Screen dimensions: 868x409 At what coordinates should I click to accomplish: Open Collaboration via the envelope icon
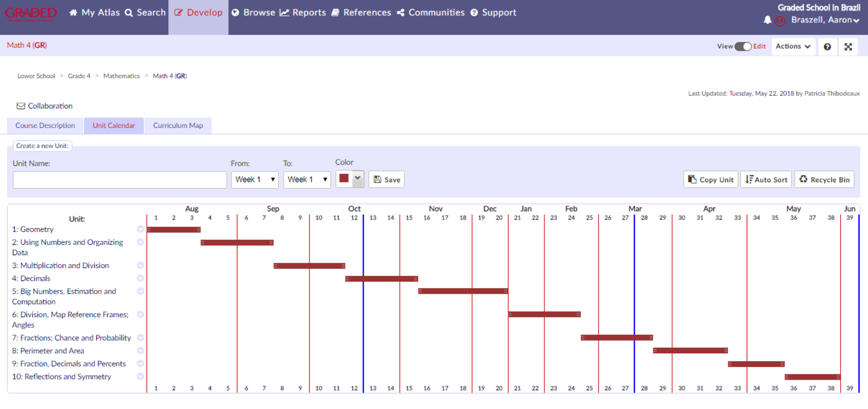click(x=21, y=106)
